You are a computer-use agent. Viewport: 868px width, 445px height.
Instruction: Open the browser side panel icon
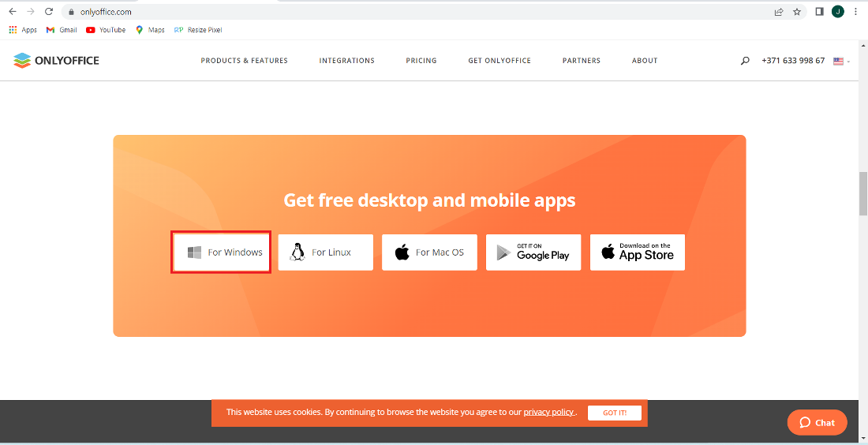(x=820, y=12)
